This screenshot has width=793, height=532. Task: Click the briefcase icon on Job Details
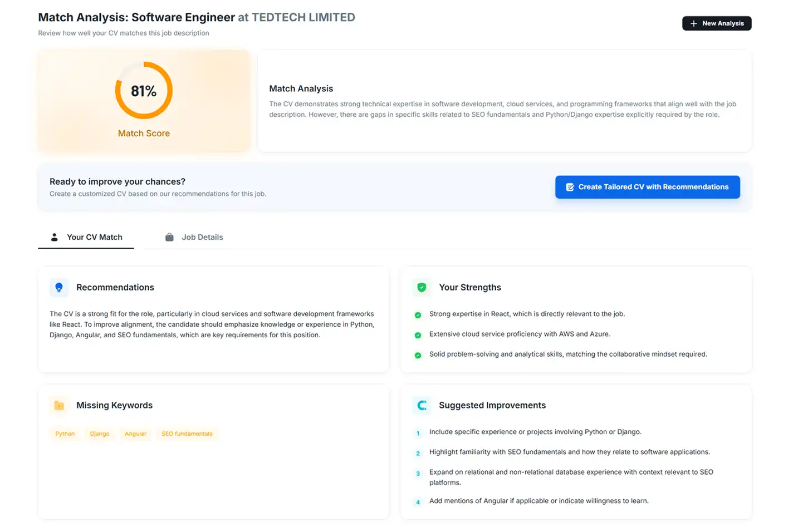(169, 238)
